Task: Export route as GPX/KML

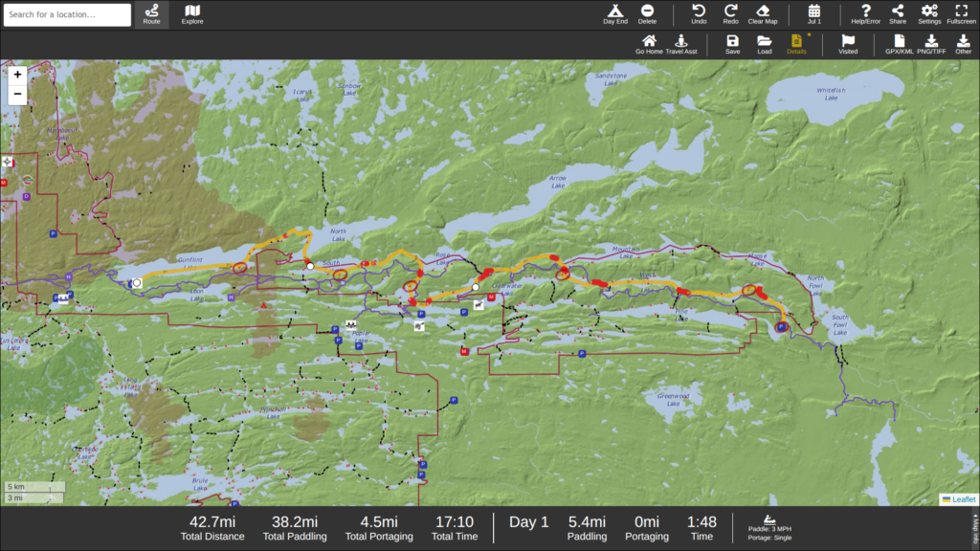Action: pos(900,44)
